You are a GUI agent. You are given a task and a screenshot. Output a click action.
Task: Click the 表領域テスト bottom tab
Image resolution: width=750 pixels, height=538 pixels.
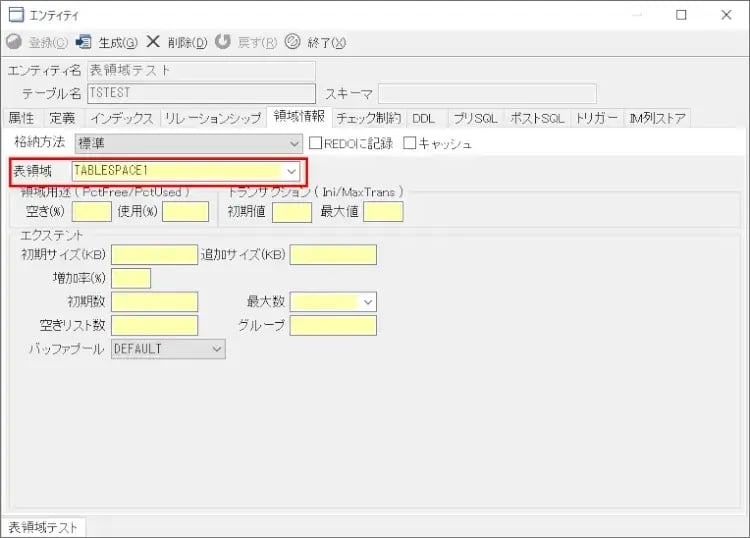(x=42, y=527)
